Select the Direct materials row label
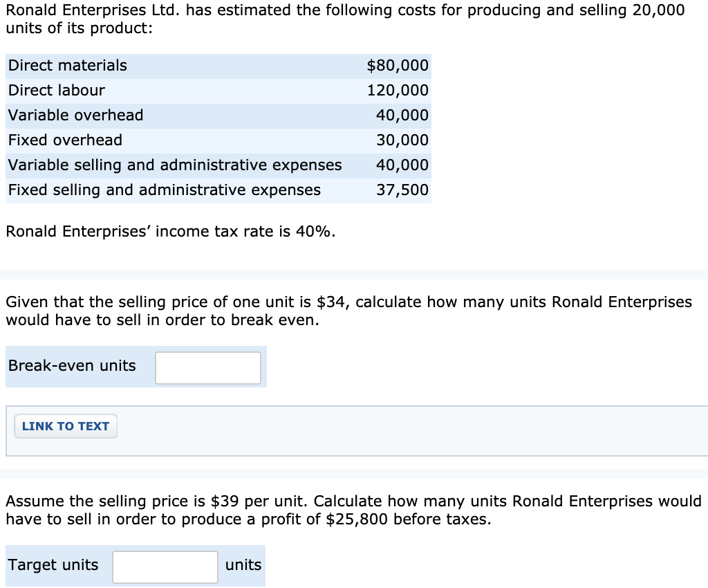This screenshot has width=708, height=588. [x=68, y=66]
